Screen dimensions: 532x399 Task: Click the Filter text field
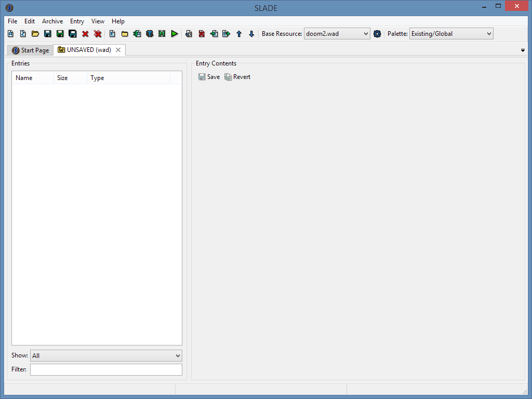click(x=106, y=369)
